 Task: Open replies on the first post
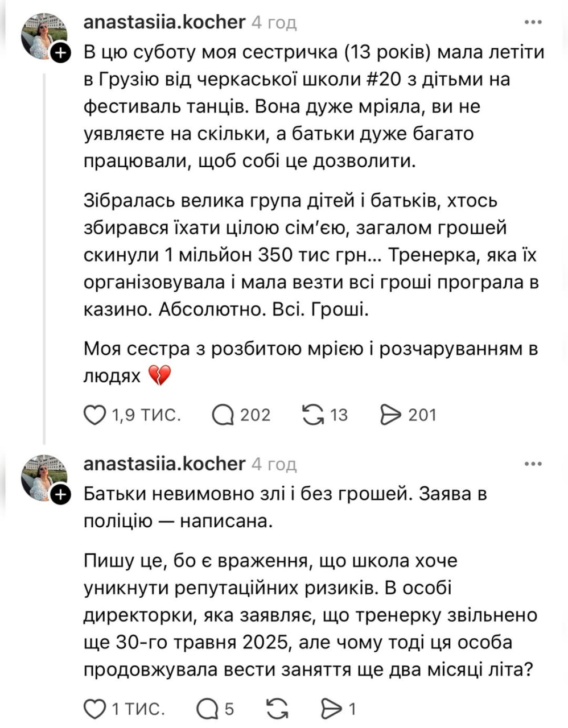(223, 415)
